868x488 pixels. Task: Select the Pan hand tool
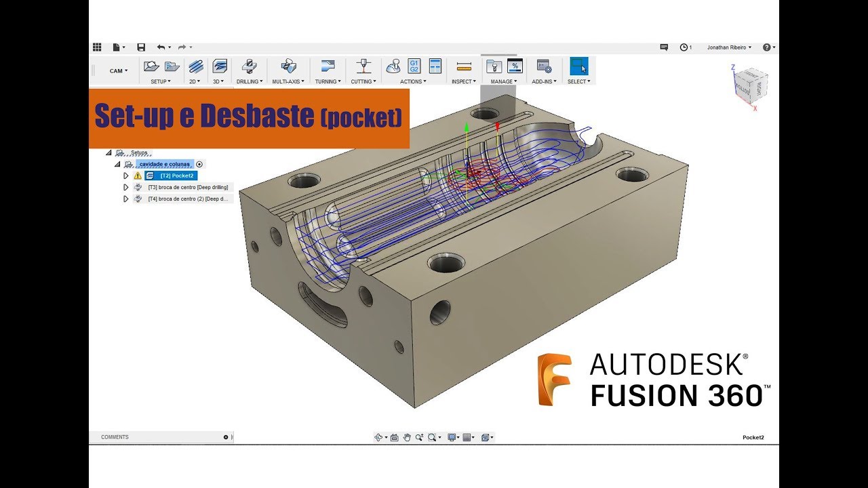tap(407, 437)
